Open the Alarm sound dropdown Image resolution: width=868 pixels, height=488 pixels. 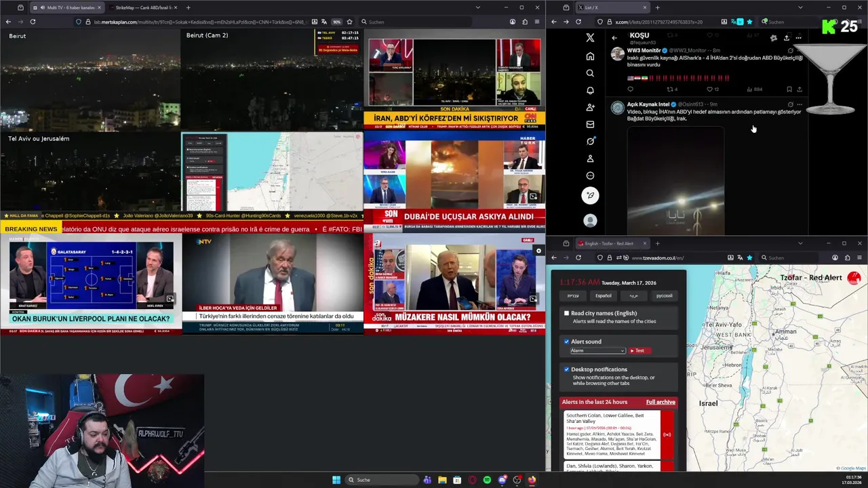pyautogui.click(x=597, y=350)
